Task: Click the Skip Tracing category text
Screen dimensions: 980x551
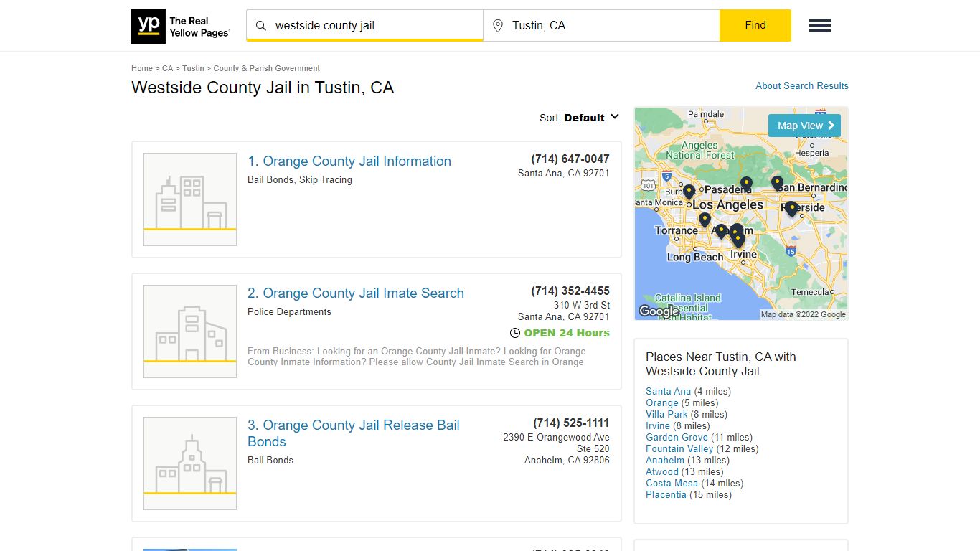Action: coord(326,179)
